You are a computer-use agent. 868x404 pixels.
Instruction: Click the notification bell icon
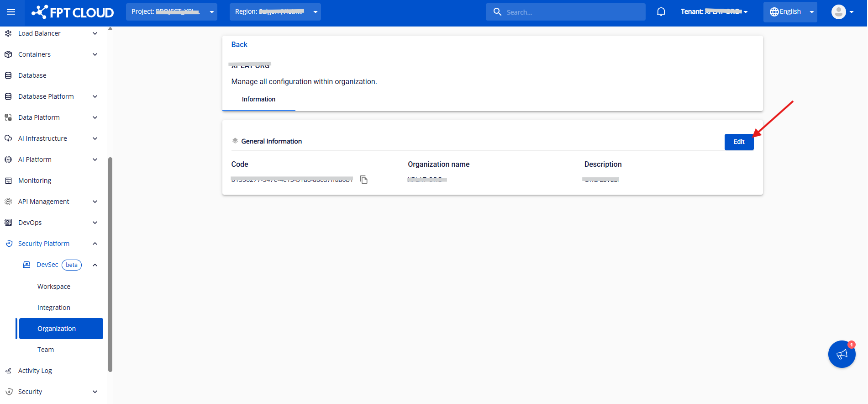click(661, 12)
